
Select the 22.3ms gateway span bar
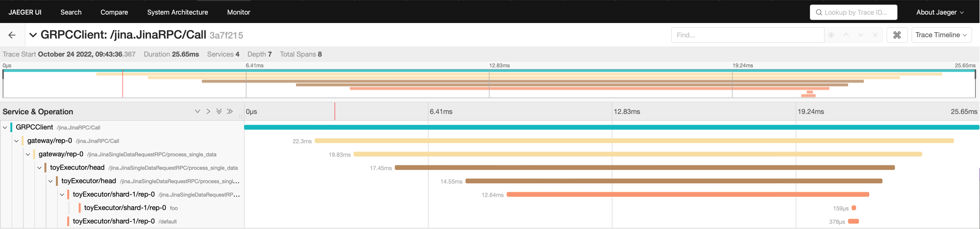[x=634, y=141]
